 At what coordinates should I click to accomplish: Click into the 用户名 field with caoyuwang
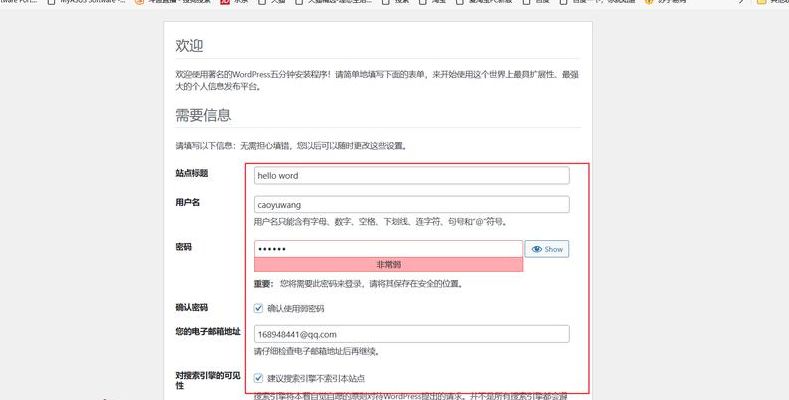coord(412,205)
